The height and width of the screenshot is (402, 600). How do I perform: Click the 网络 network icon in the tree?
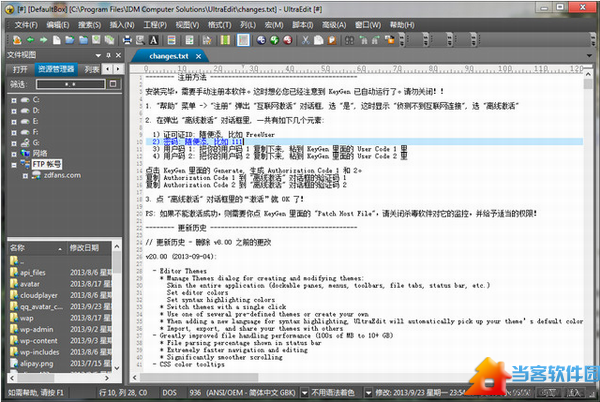coord(23,153)
